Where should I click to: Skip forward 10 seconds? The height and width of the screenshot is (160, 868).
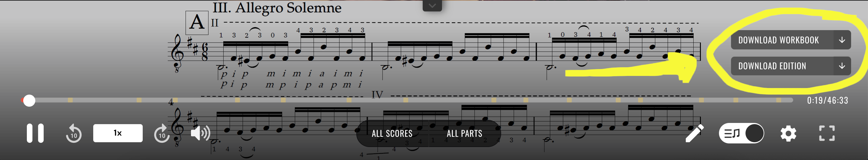162,133
